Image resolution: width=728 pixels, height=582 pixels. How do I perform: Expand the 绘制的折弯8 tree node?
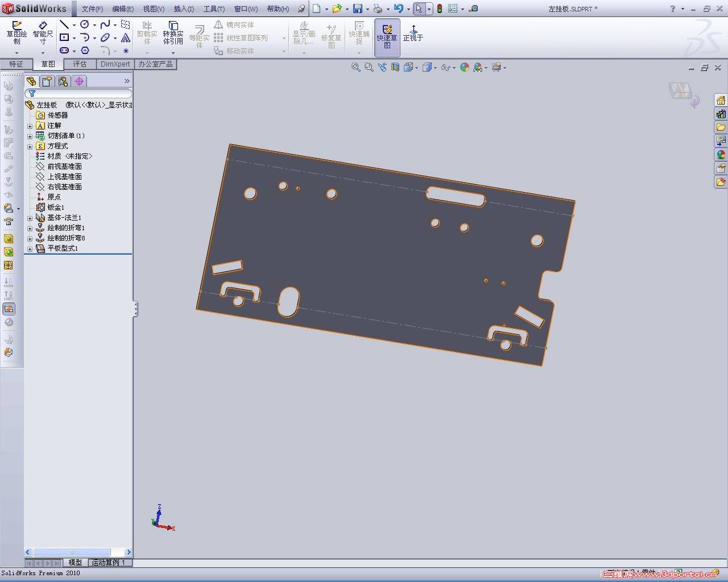click(x=30, y=238)
